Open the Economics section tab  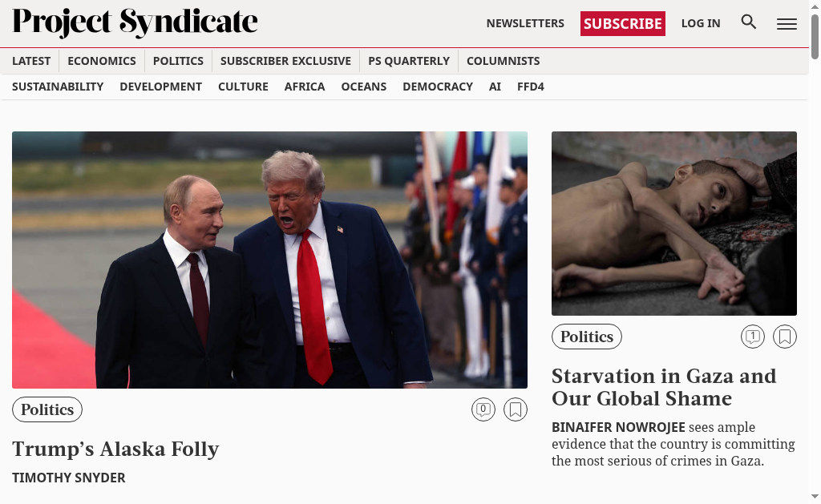coord(102,61)
